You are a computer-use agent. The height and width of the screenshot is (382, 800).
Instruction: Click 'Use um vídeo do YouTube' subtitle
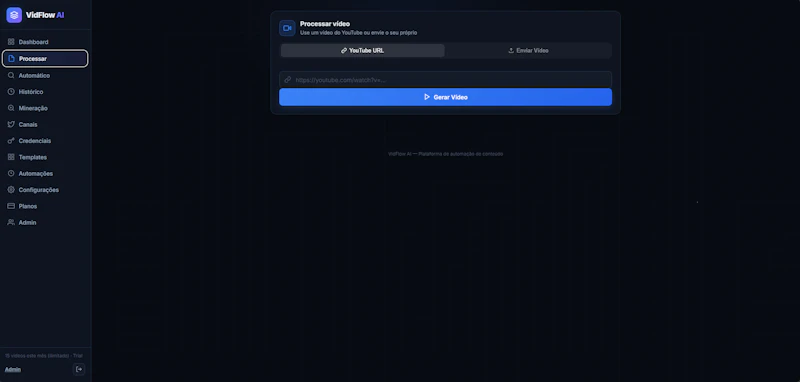(358, 33)
